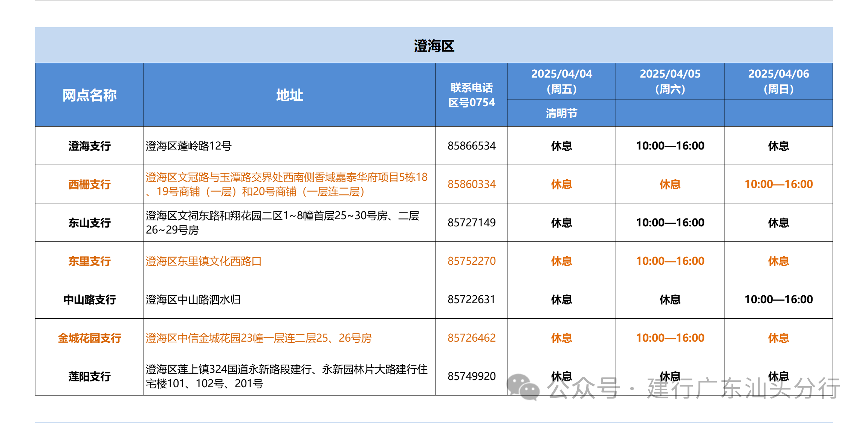This screenshot has height=423, width=868.
Task: Click phone number 85860334
Action: coord(471,184)
